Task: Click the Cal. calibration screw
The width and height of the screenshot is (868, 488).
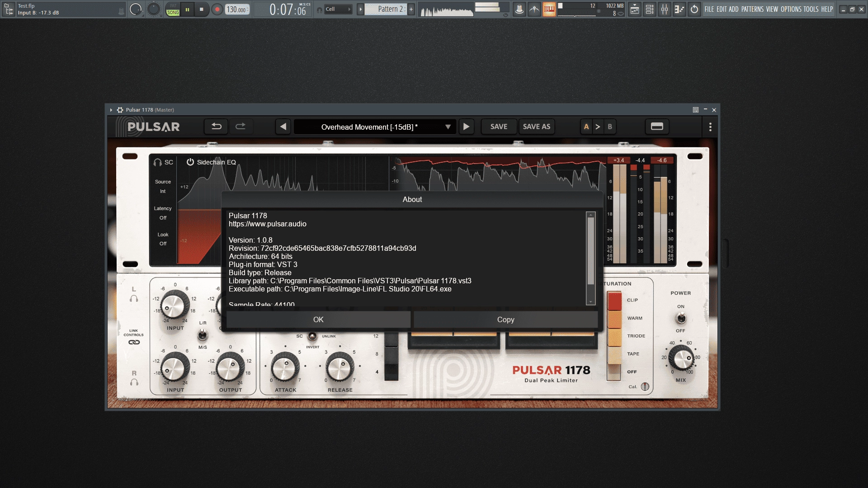Action: (x=645, y=387)
